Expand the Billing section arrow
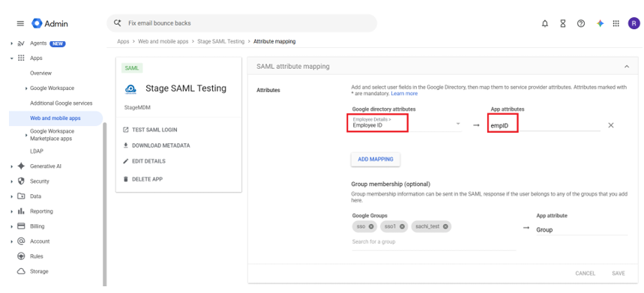The image size is (644, 293). pos(11,226)
